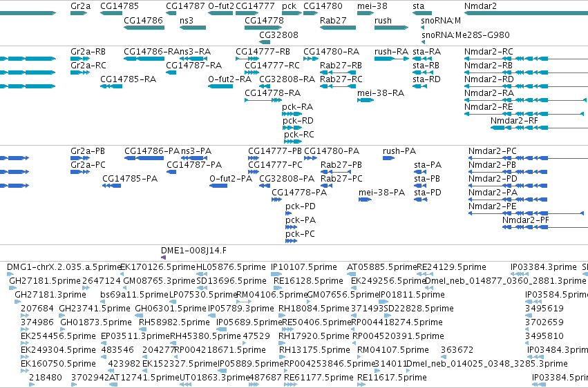Click transcript CG14787-RA

171,72
